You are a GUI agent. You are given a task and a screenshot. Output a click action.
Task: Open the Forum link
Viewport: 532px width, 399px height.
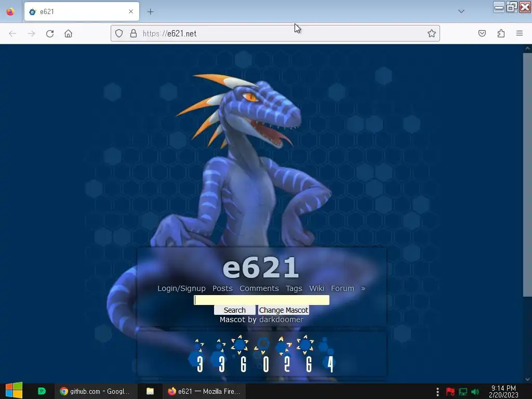pos(343,288)
